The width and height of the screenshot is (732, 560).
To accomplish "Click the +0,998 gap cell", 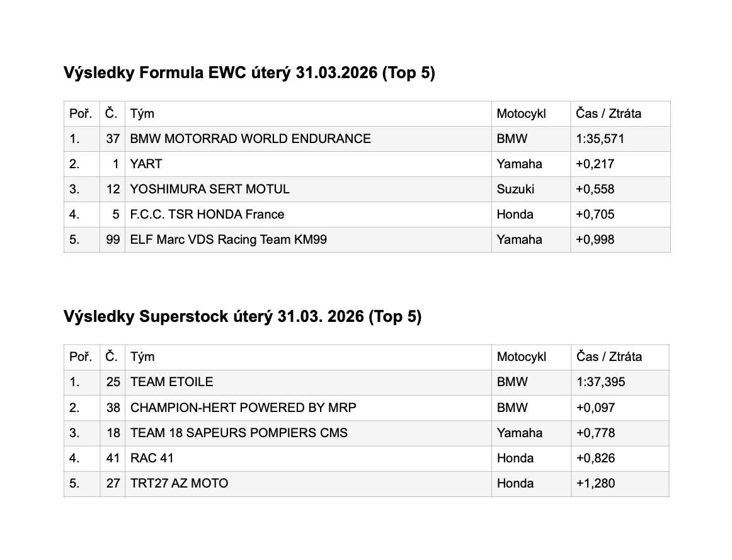I will (595, 239).
